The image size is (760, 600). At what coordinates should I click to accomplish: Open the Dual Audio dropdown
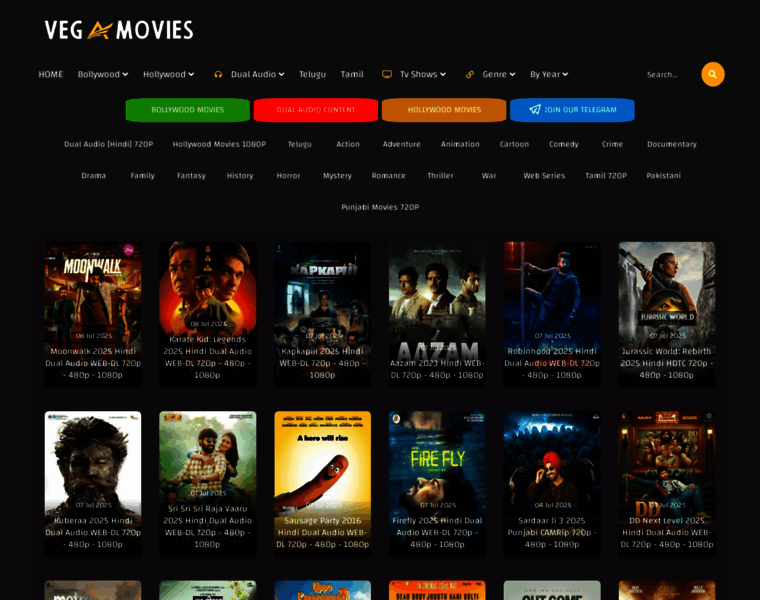[257, 74]
